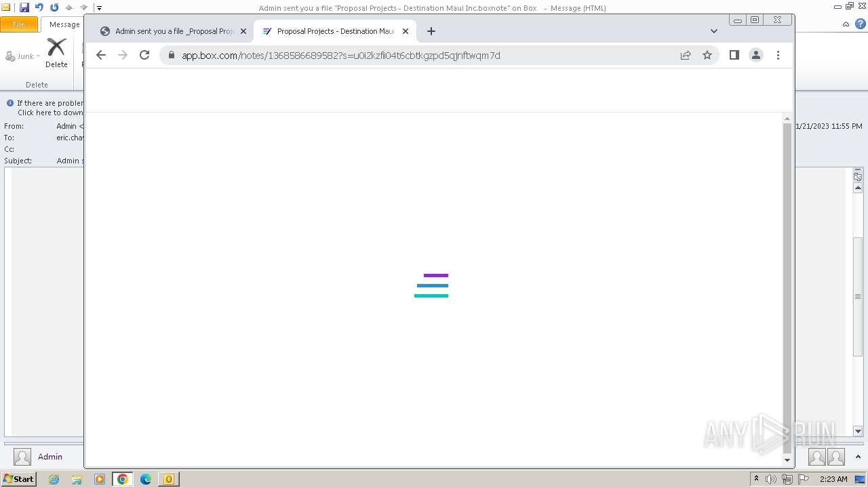Open volume control in system tray
Viewport: 868px width, 488px height.
(771, 479)
